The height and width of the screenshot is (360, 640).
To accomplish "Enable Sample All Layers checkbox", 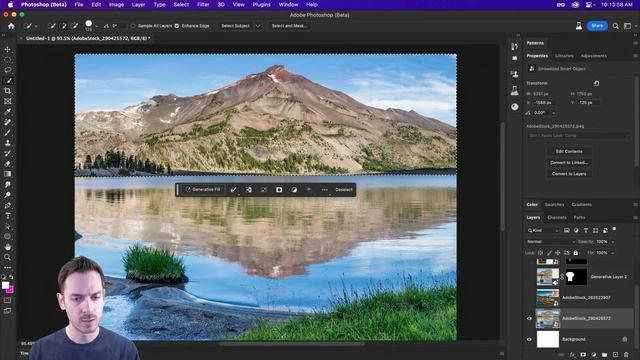I will [133, 26].
